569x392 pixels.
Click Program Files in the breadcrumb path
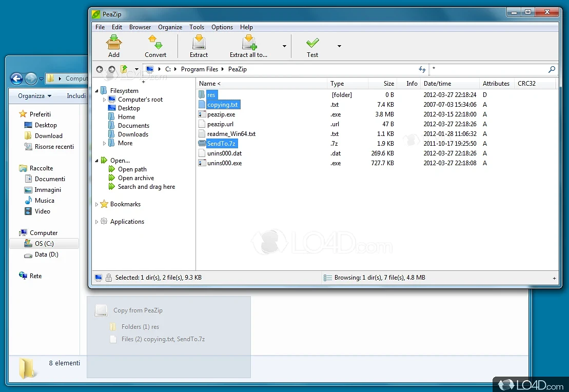click(x=200, y=69)
